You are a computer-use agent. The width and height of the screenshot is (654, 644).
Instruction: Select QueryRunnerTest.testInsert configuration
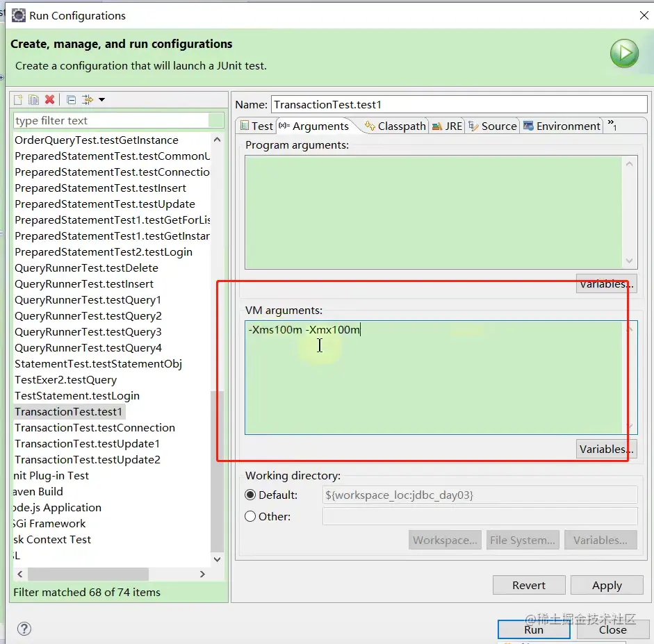tap(84, 284)
